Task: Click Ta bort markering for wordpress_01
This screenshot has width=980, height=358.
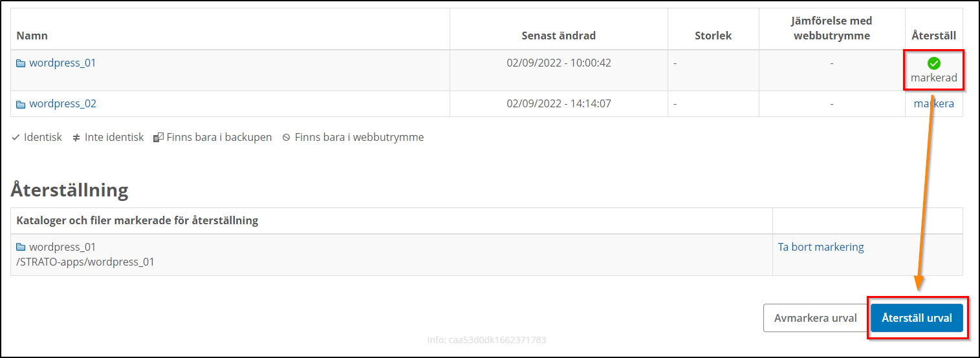Action: pyautogui.click(x=820, y=247)
